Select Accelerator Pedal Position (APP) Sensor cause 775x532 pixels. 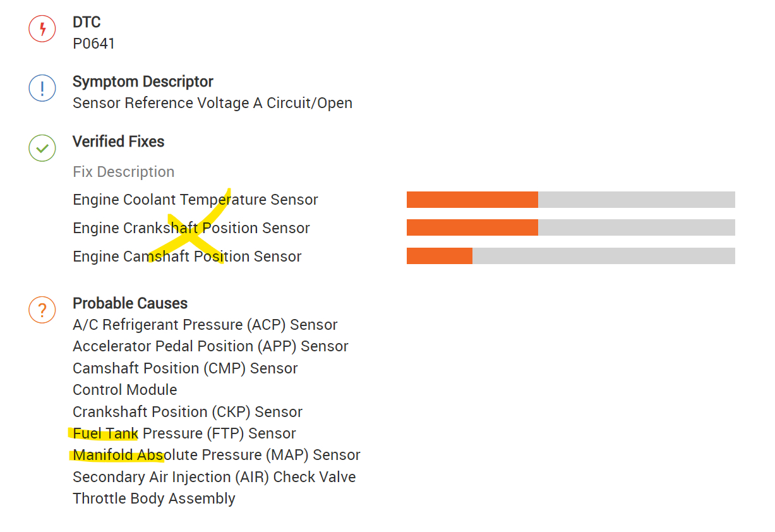point(210,346)
